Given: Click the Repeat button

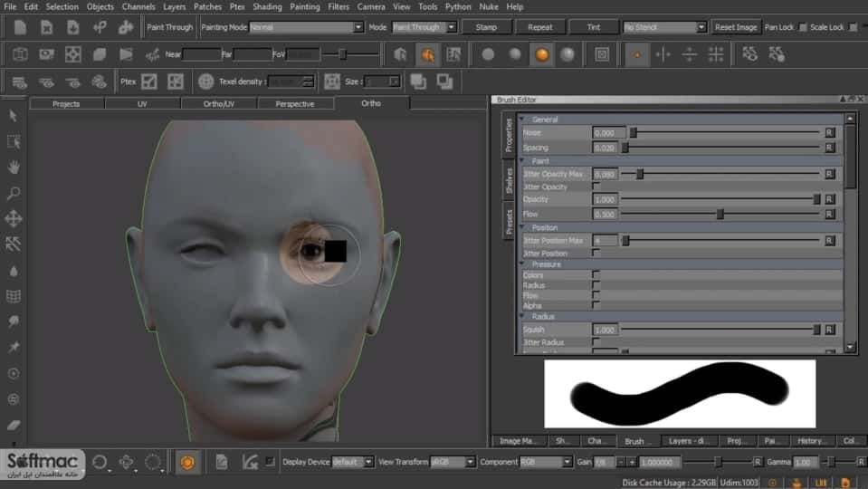Looking at the screenshot, I should tap(539, 27).
